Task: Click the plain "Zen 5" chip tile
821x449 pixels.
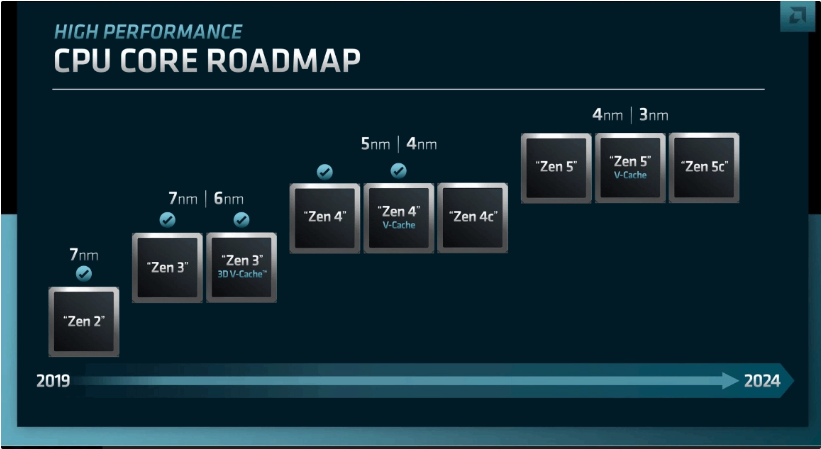Action: tap(556, 168)
